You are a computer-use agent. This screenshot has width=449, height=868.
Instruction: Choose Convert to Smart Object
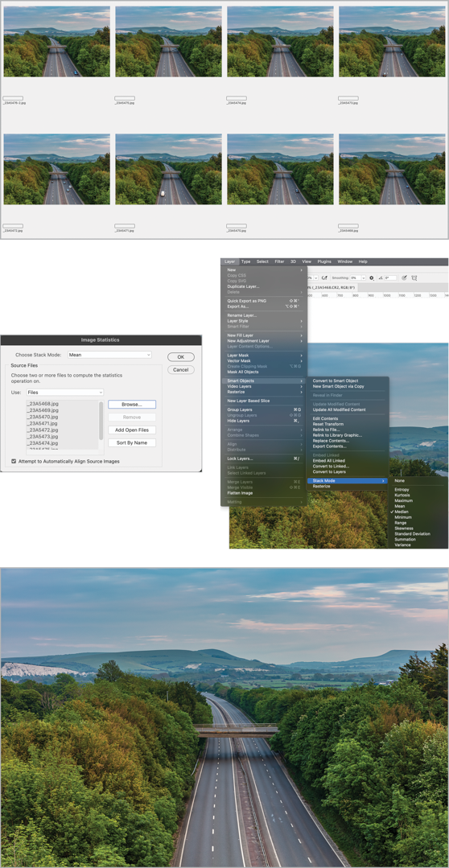point(336,381)
